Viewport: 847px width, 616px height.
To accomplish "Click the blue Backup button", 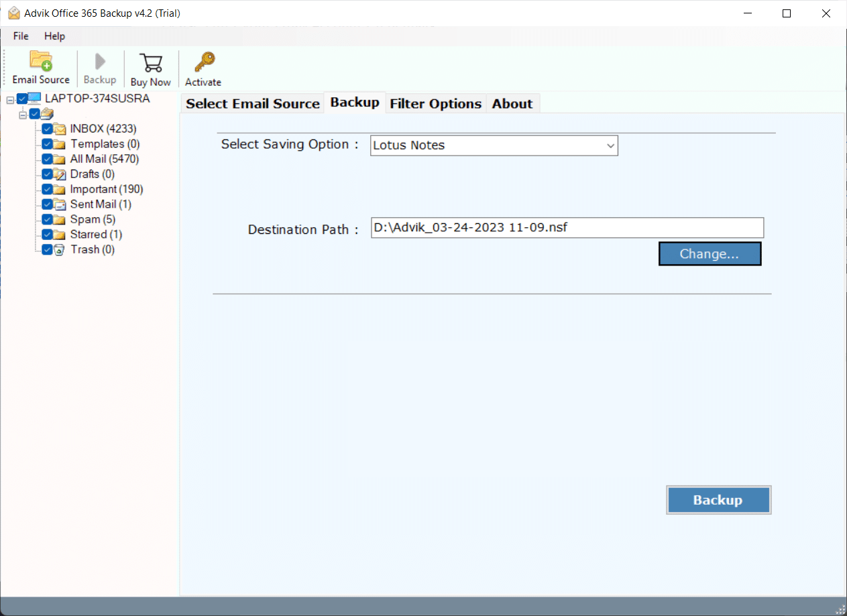I will point(718,500).
